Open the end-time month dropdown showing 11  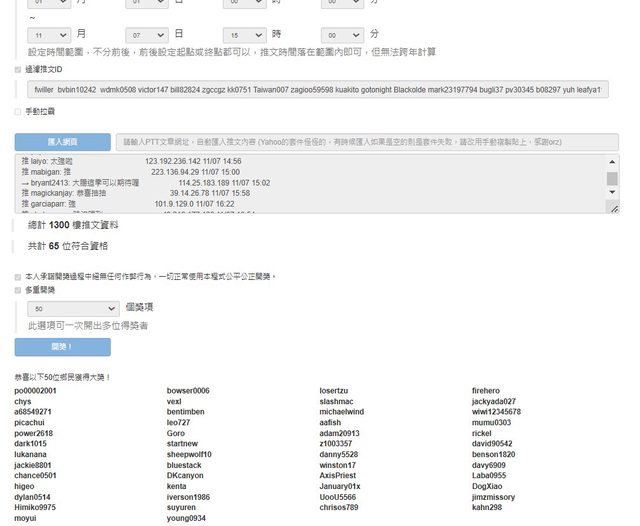[x=49, y=34]
